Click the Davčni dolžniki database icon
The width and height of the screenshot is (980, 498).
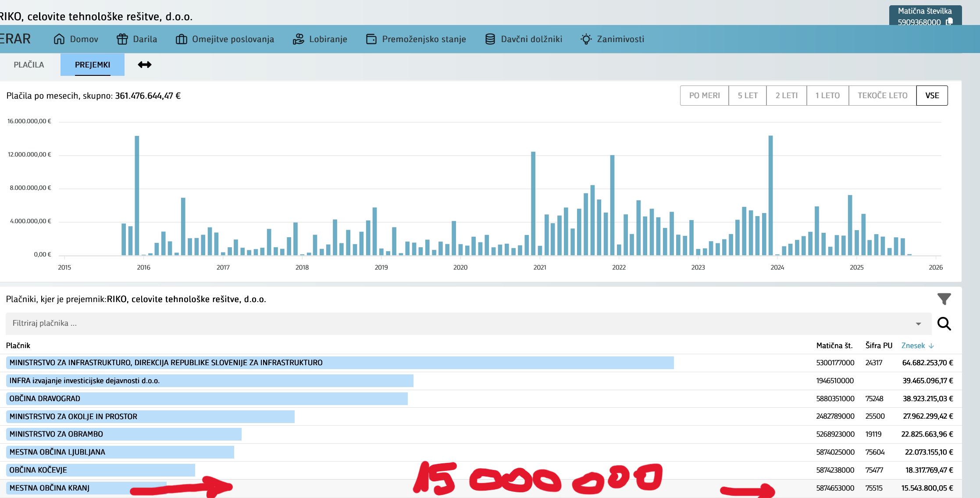point(490,39)
